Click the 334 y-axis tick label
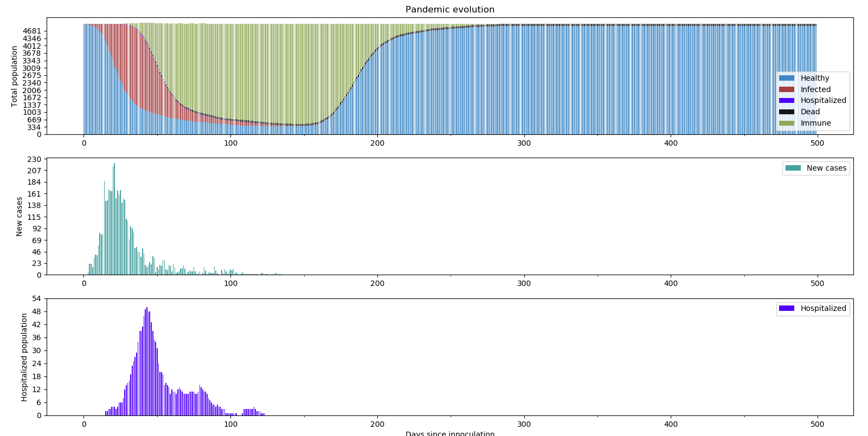868x436 pixels. coord(34,127)
